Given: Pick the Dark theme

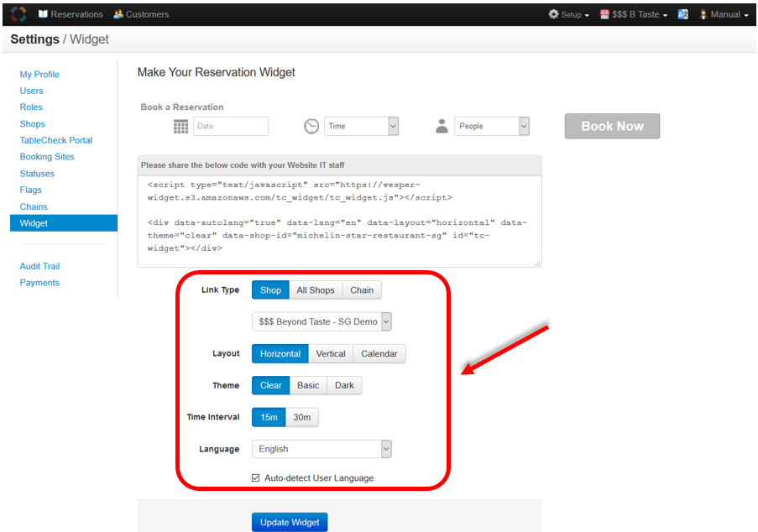Looking at the screenshot, I should click(x=344, y=385).
